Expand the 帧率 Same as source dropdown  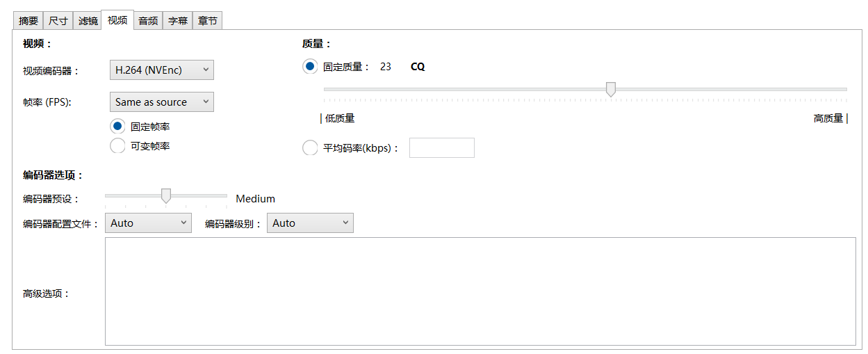pos(162,102)
